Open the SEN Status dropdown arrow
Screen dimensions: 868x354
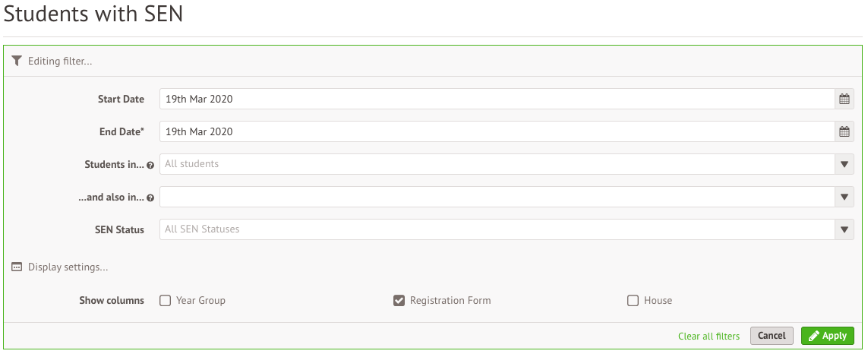844,229
